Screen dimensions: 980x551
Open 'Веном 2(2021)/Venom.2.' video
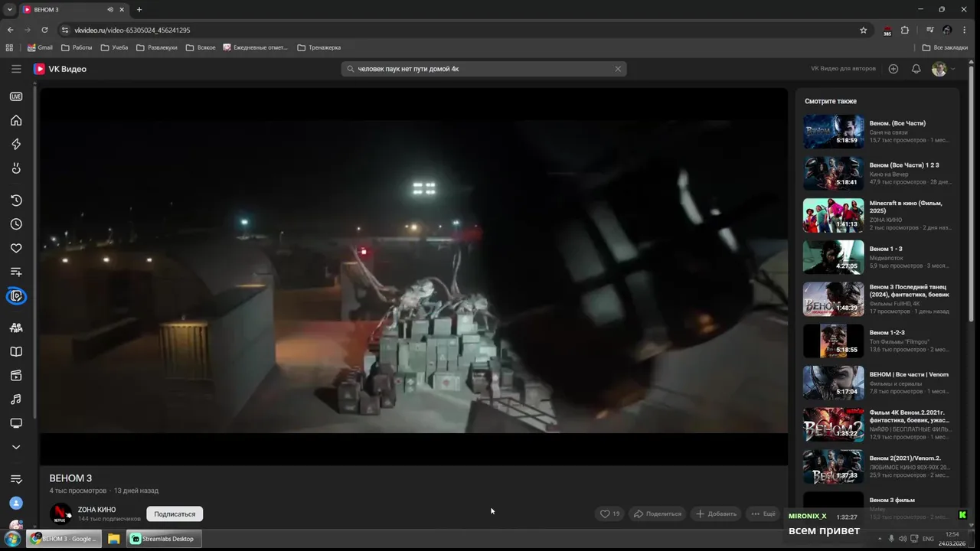click(877, 467)
